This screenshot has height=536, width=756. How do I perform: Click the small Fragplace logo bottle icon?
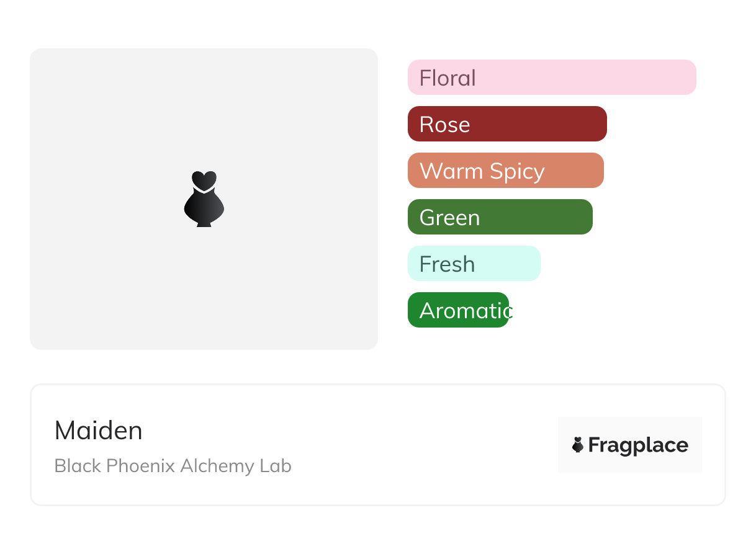click(x=578, y=445)
